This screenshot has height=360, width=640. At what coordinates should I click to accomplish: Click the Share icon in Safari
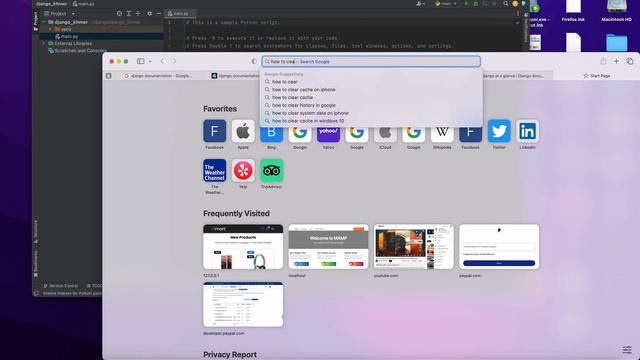603,61
